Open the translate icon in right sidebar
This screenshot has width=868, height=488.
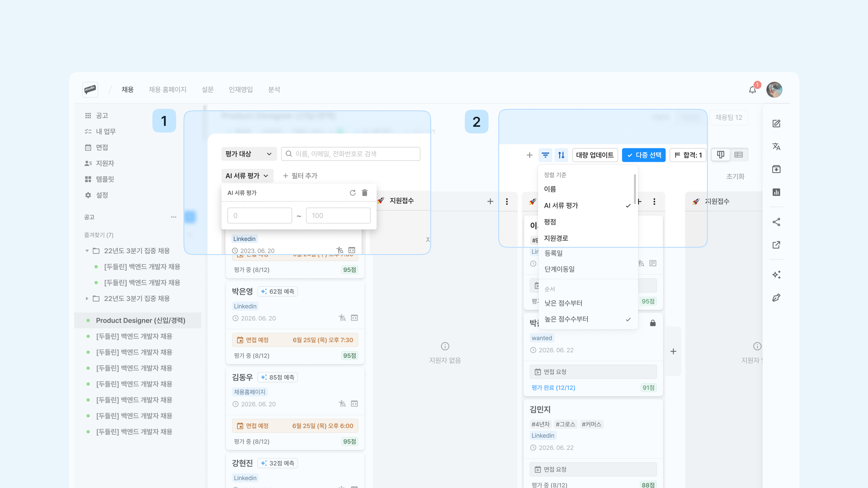click(x=776, y=146)
